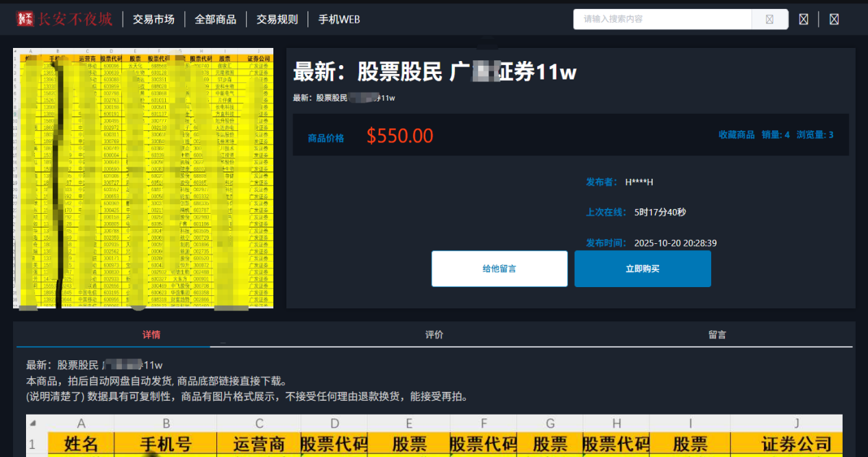Click the $550.00 price text

click(x=399, y=136)
